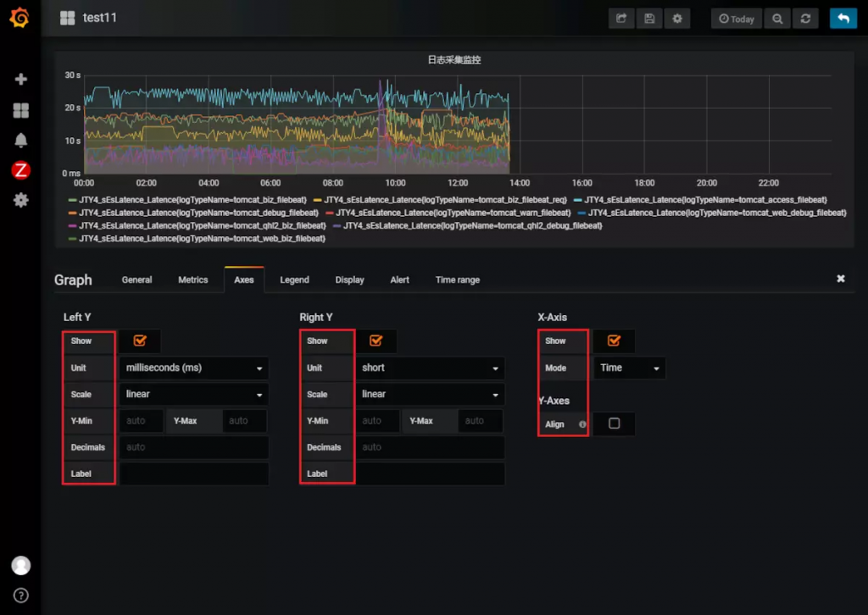The width and height of the screenshot is (868, 615).
Task: Open the Dashboards grid icon in sidebar
Action: (x=21, y=111)
